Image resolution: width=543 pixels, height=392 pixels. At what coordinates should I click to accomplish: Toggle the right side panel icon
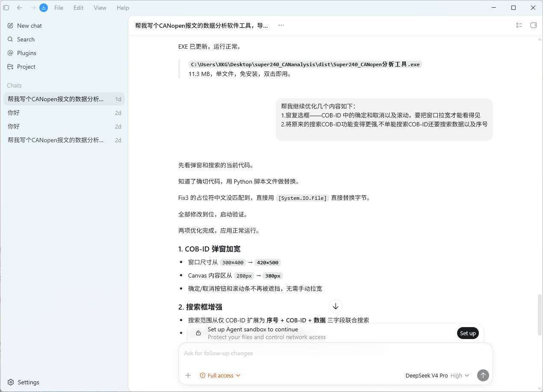coord(533,25)
